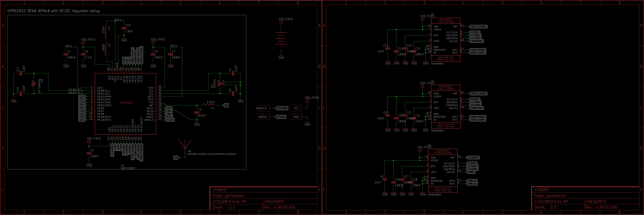Select the U5 FXOS8700CQ sensor header
This screenshot has height=215, width=644.
(x=443, y=152)
